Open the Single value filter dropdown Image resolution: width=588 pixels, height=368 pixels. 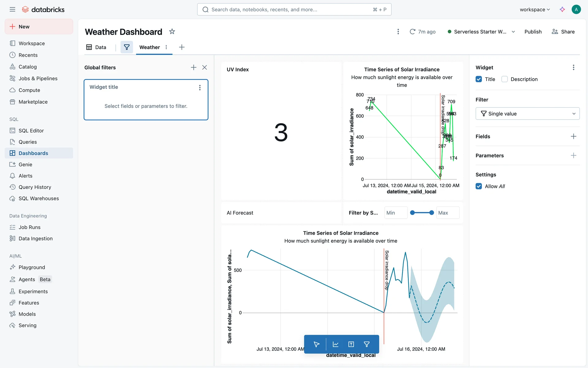click(x=527, y=113)
